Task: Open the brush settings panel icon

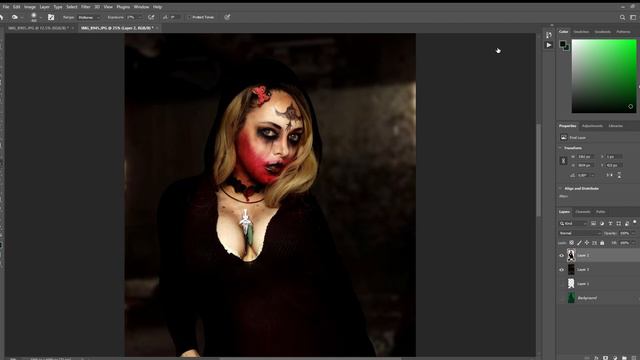Action: pyautogui.click(x=51, y=17)
